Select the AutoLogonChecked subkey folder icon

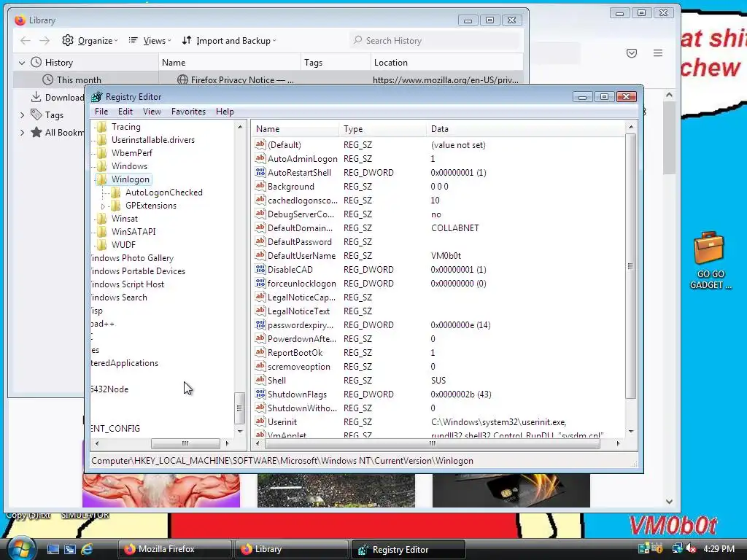(115, 192)
